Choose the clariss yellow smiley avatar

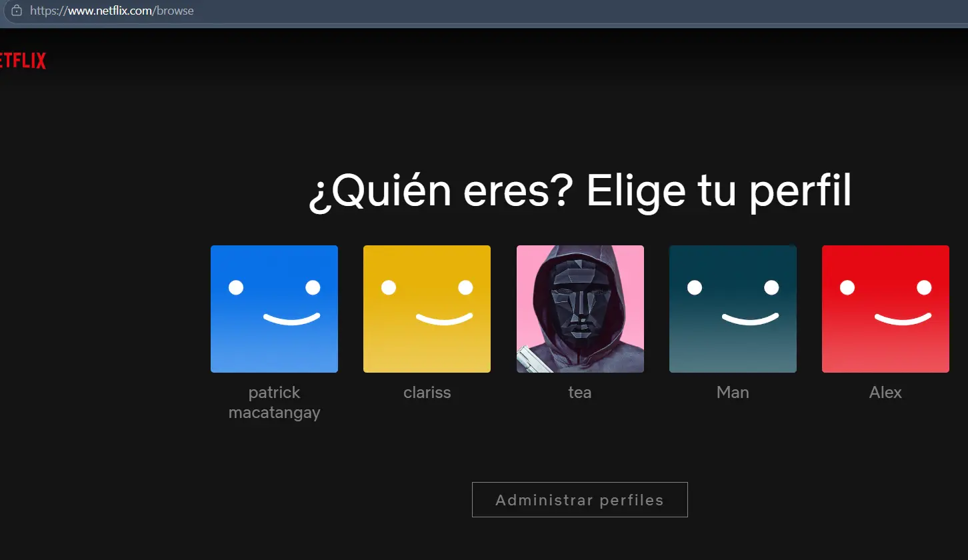tap(427, 309)
